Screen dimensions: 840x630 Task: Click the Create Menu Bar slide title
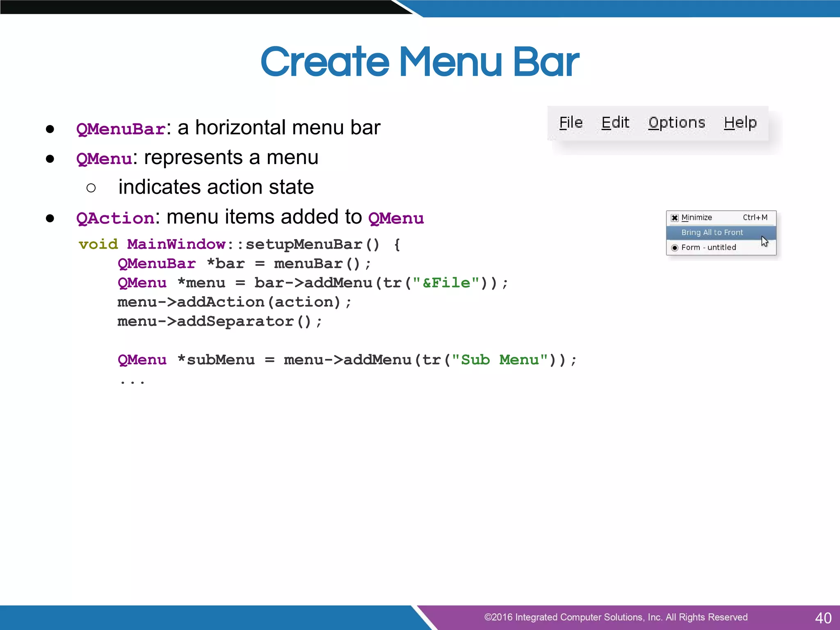click(420, 62)
